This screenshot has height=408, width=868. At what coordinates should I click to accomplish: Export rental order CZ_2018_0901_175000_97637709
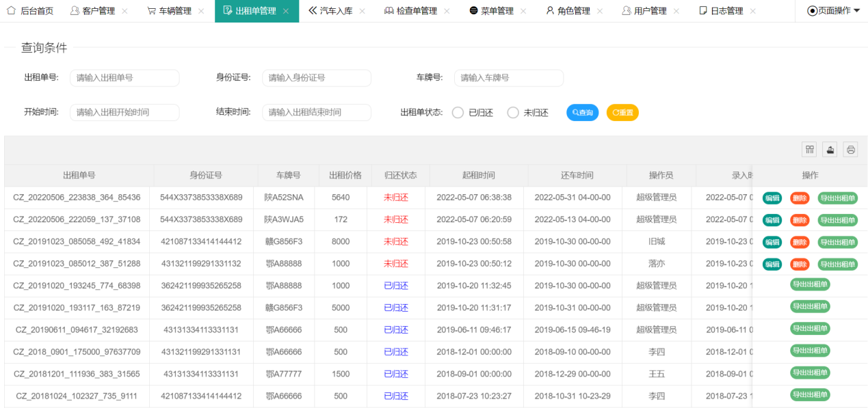[x=810, y=351]
